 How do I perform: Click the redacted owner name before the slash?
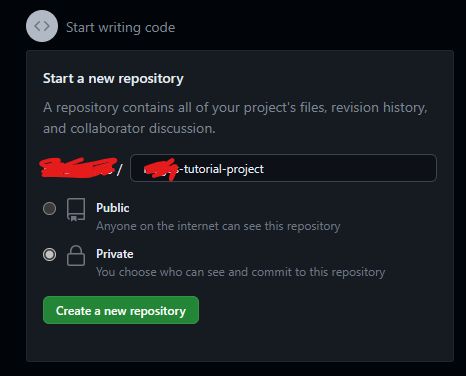(x=78, y=168)
